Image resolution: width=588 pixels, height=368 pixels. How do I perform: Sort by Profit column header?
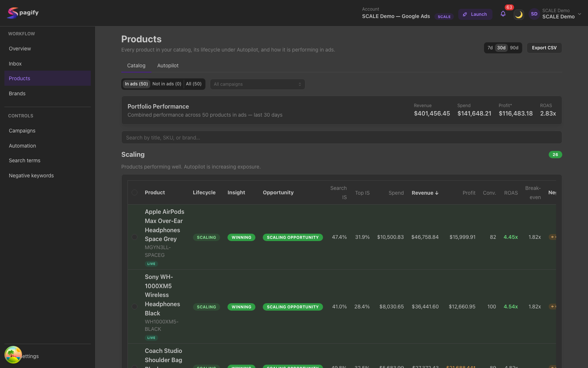(469, 193)
